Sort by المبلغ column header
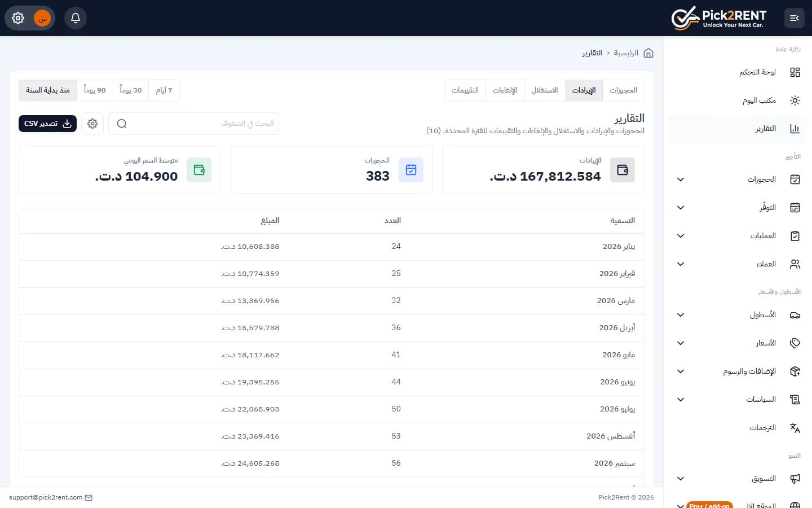 coord(270,221)
